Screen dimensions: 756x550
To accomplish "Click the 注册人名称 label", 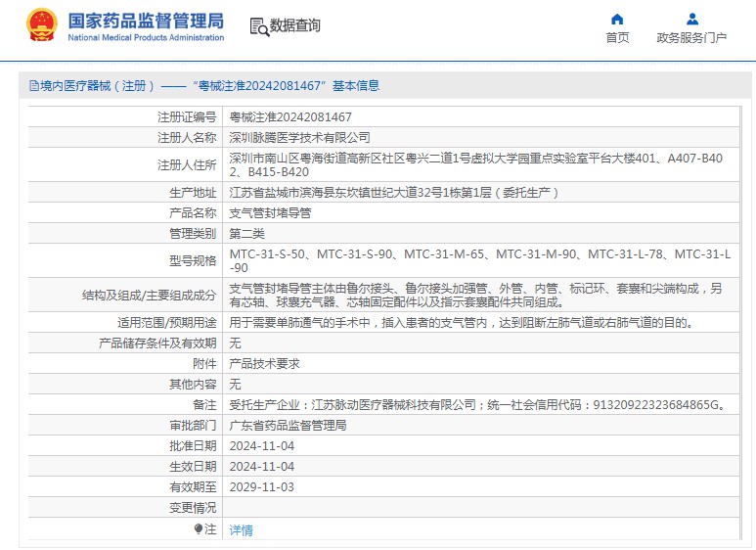I will click(187, 137).
